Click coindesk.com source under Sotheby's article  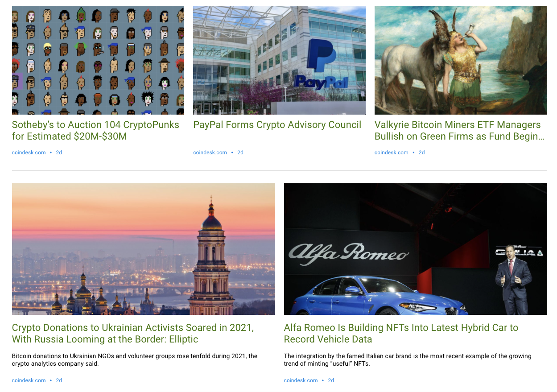(x=29, y=153)
